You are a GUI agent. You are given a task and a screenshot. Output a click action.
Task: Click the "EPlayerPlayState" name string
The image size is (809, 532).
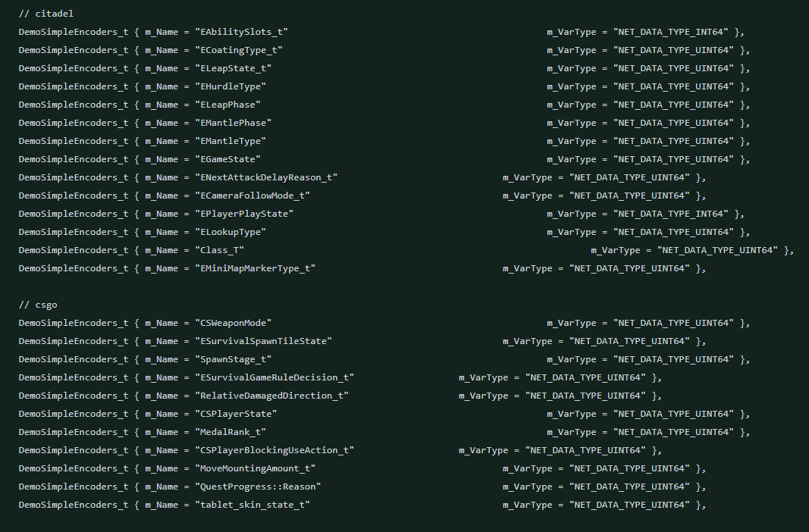tap(243, 214)
